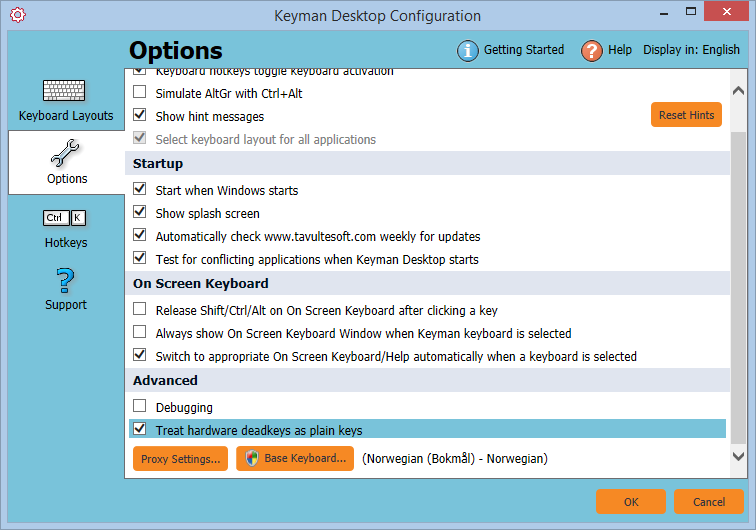Maximize the Keyman Desktop Configuration window

click(x=691, y=12)
